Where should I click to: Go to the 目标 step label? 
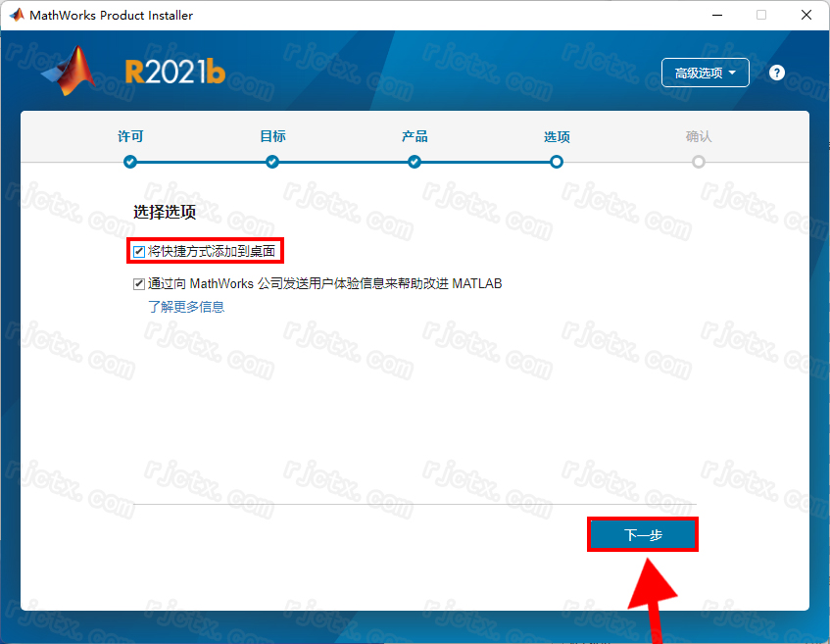tap(272, 136)
